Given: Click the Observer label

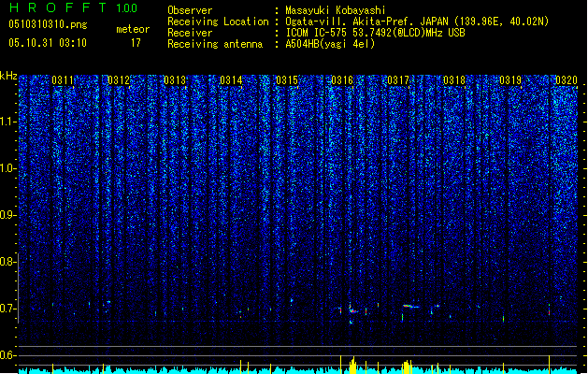Looking at the screenshot, I should tap(190, 10).
